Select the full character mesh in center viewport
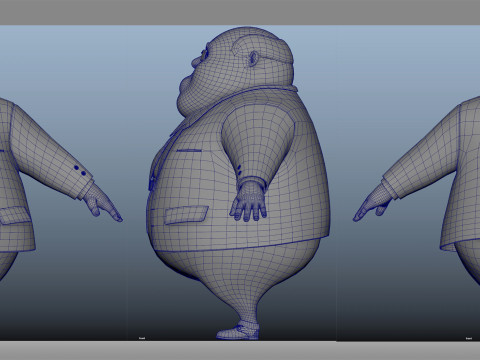480x360 pixels. point(238,183)
